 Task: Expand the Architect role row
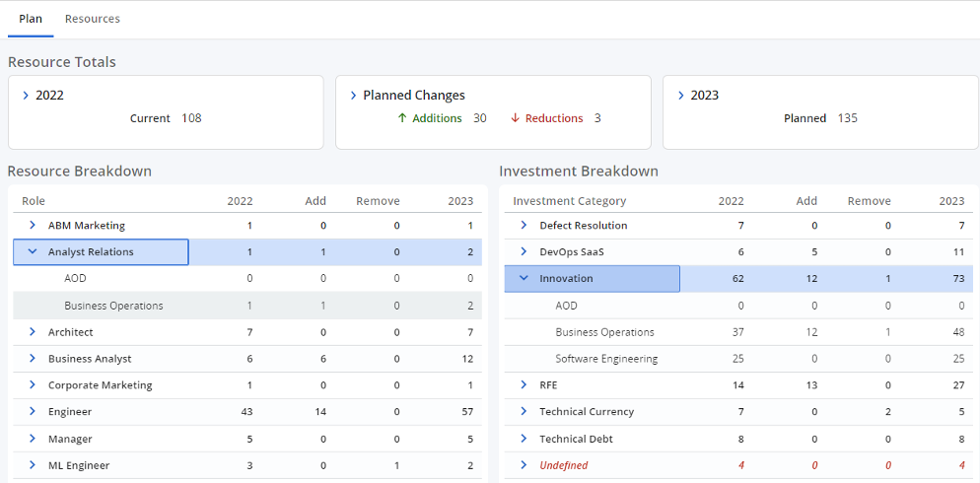point(32,332)
